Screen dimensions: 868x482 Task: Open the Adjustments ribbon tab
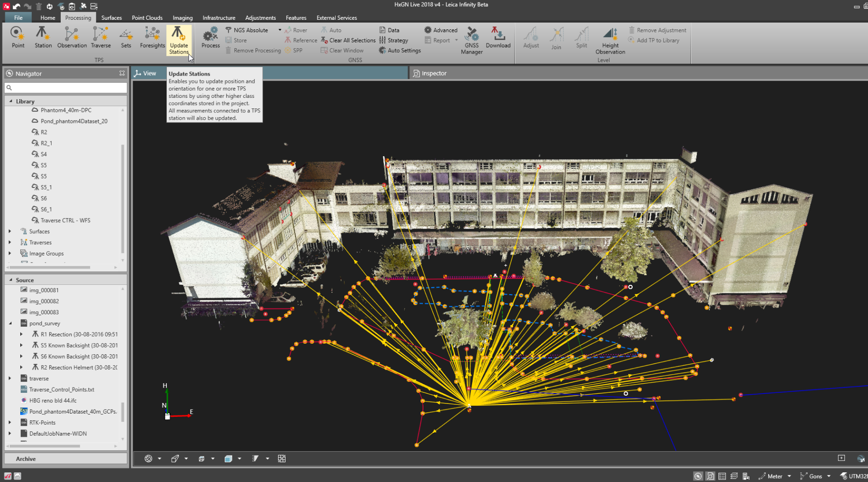click(260, 18)
